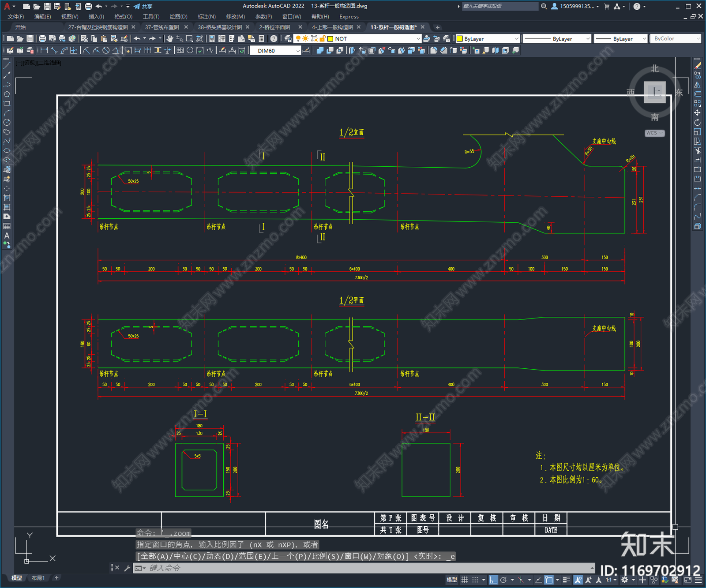The width and height of the screenshot is (706, 588).
Task: Select the Linear dimension tool
Action: click(44, 50)
